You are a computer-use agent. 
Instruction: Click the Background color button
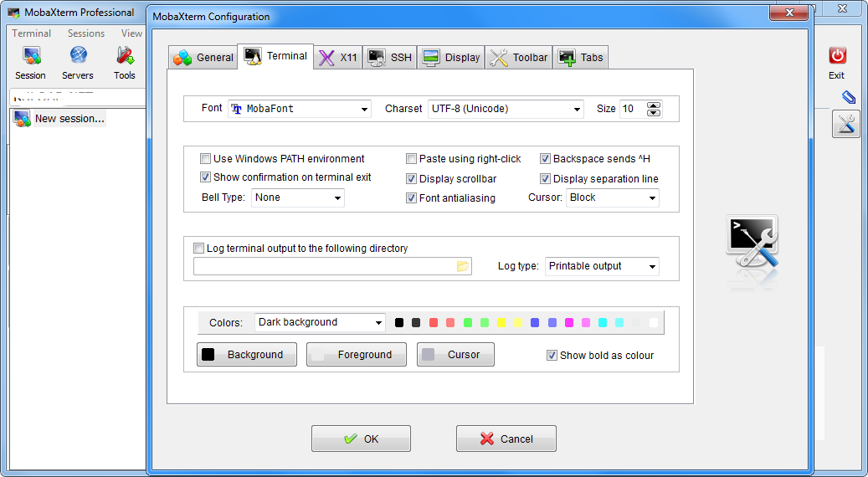point(247,355)
